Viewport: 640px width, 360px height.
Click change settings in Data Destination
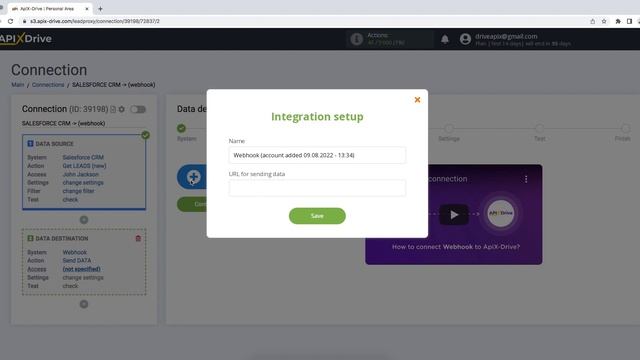[x=83, y=278]
